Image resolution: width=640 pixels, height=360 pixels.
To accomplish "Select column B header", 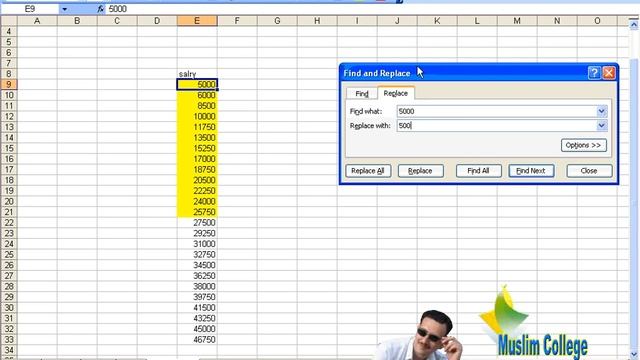I will (x=77, y=21).
